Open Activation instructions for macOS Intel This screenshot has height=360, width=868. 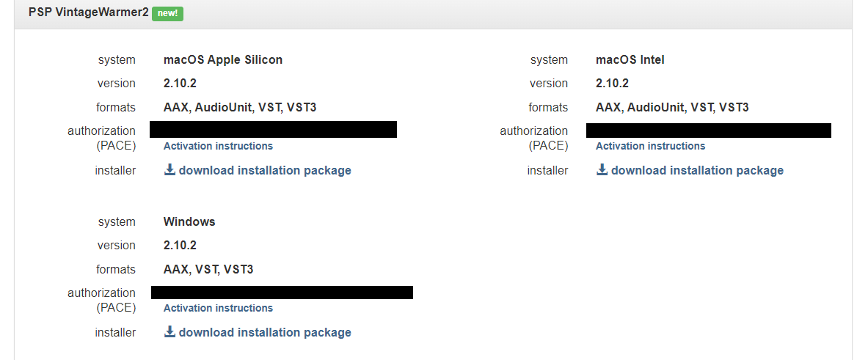(650, 146)
